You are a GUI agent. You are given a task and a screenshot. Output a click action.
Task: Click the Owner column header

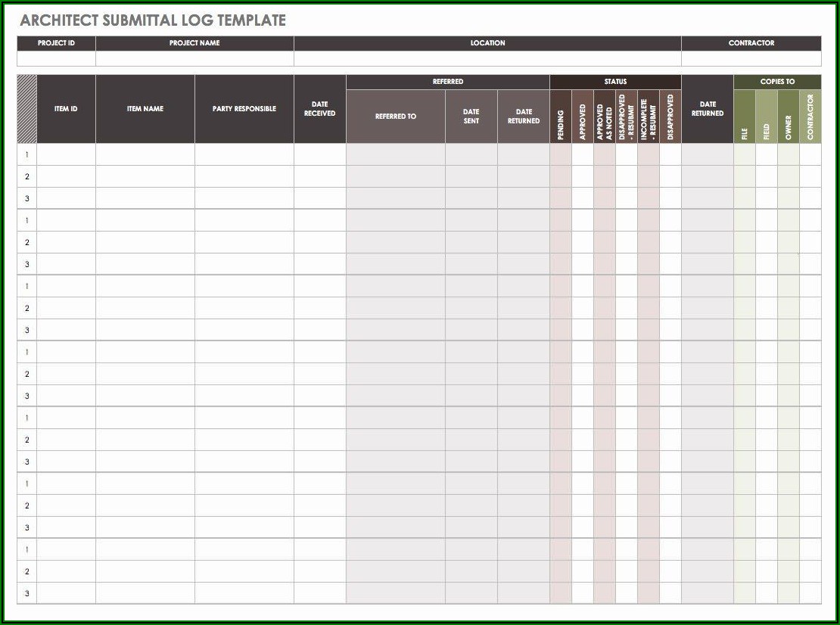[x=789, y=117]
